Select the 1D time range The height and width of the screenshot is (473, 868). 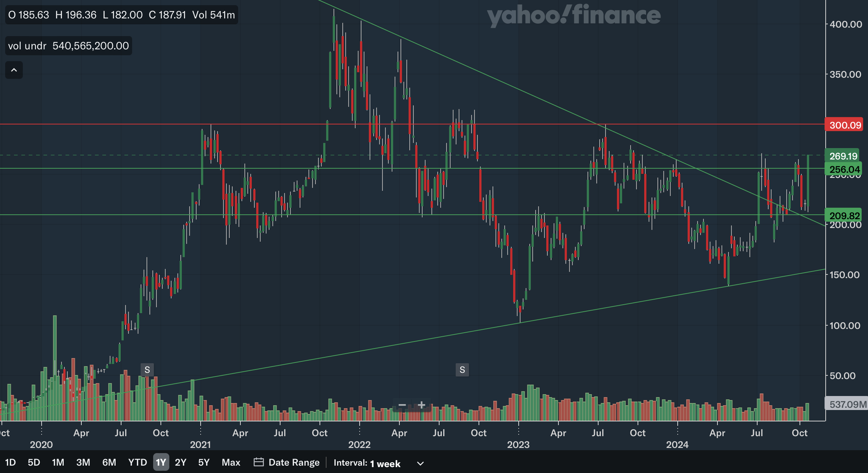pyautogui.click(x=10, y=462)
